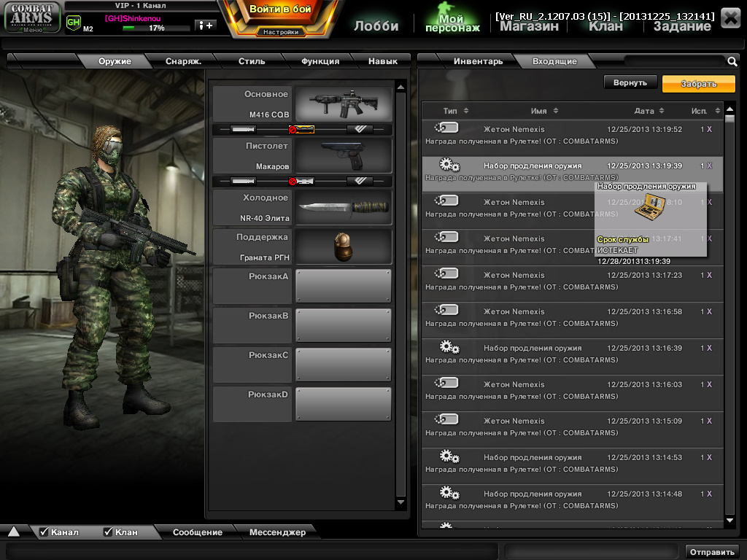Click the Вернуть button

[630, 82]
